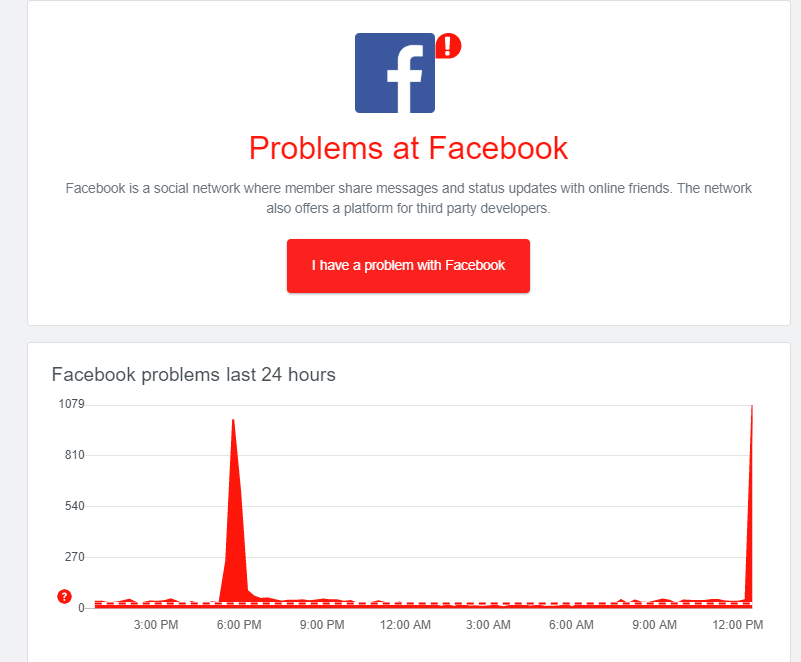
Task: Select the 12:00 AM axis label
Action: pyautogui.click(x=405, y=625)
